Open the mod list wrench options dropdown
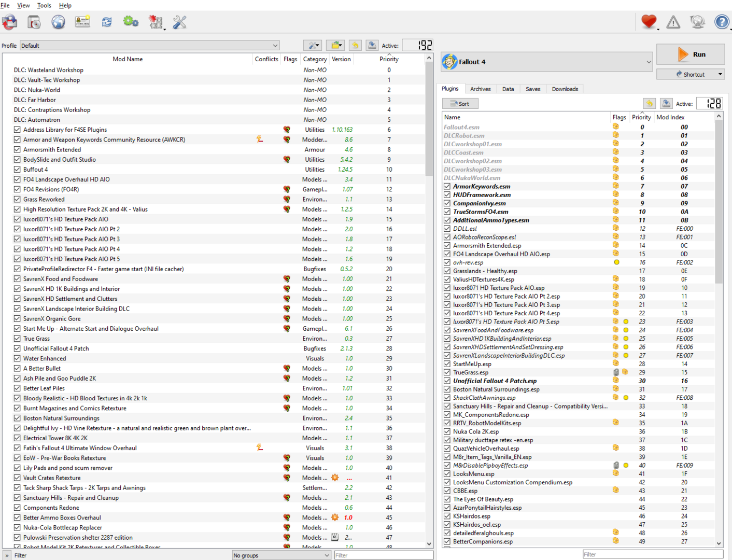732x560 pixels. coord(312,46)
